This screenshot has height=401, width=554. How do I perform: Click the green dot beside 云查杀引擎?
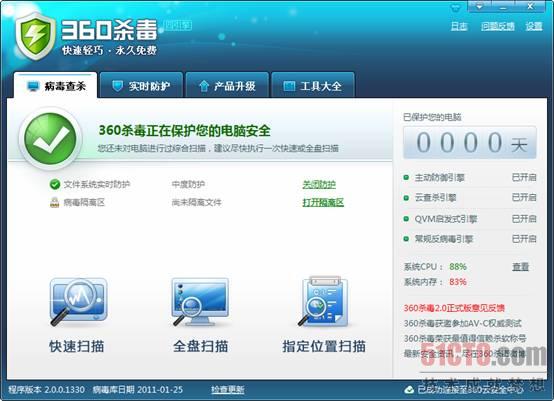click(406, 197)
